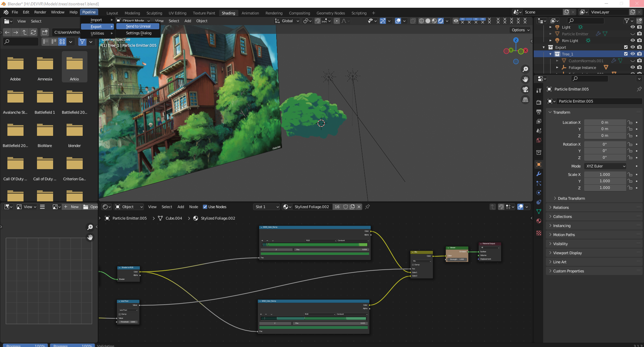644x347 pixels.
Task: Open the Tool properties tab icon
Action: [539, 90]
